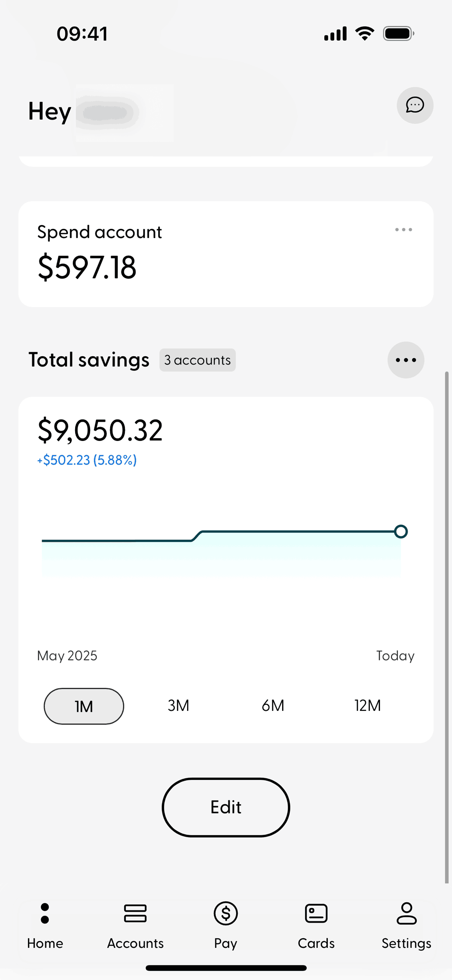Open the Pay dollar icon

click(225, 913)
